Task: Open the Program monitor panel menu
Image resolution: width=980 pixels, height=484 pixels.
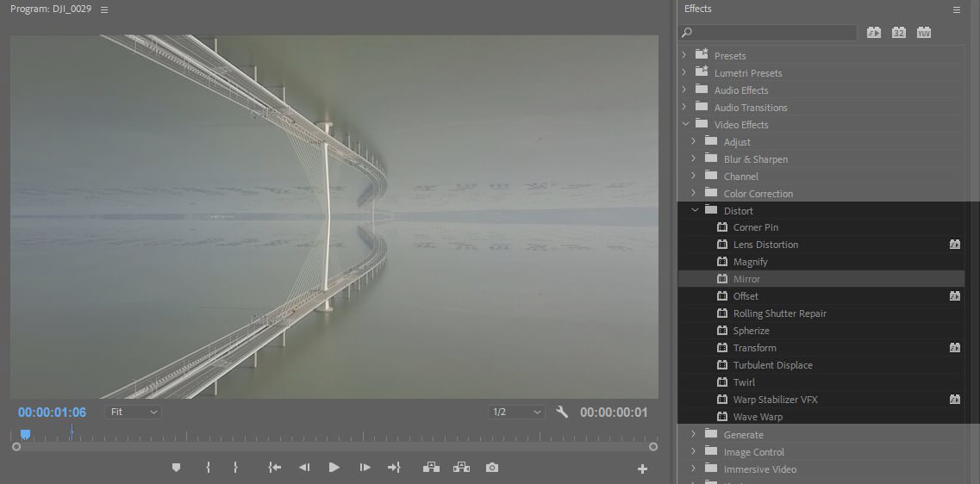Action: pos(103,10)
